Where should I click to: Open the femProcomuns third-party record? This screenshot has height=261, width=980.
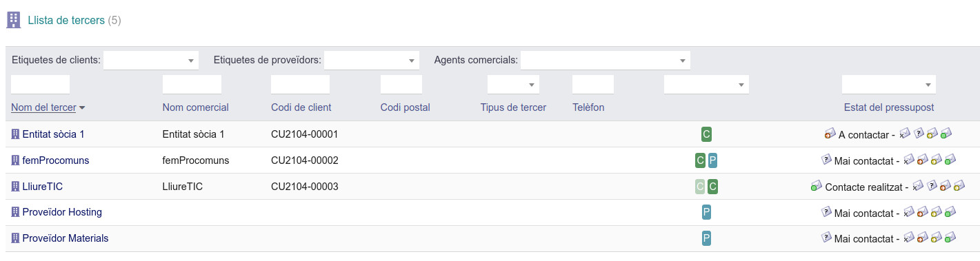(x=56, y=160)
